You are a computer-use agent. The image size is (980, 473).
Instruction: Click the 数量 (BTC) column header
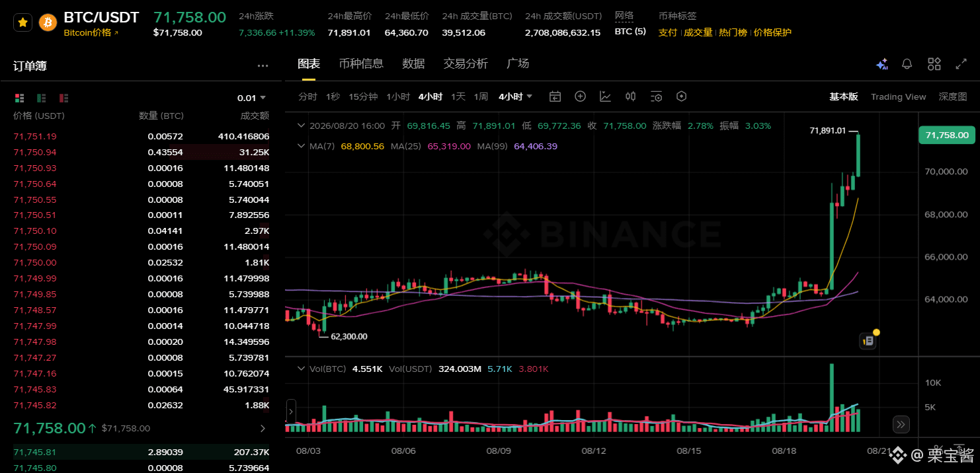[161, 116]
